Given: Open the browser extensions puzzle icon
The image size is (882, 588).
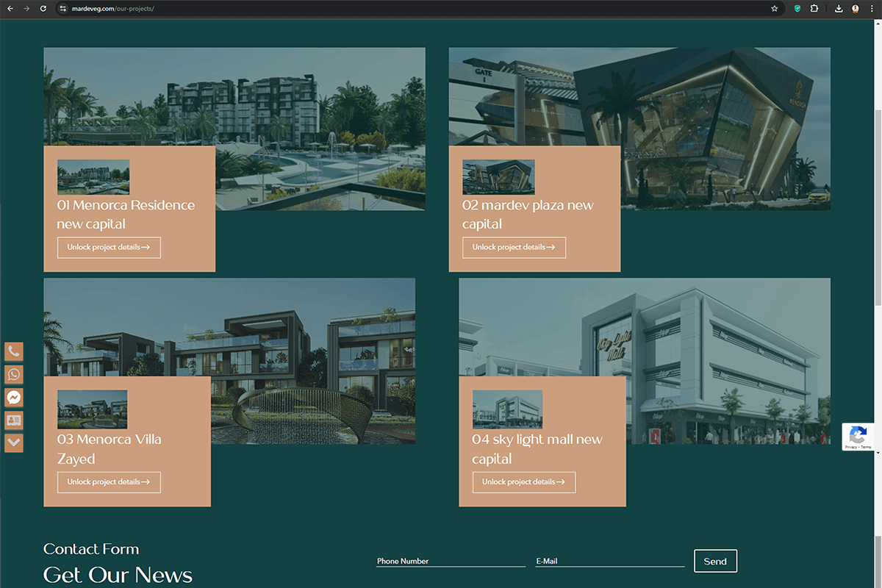Looking at the screenshot, I should pyautogui.click(x=814, y=9).
